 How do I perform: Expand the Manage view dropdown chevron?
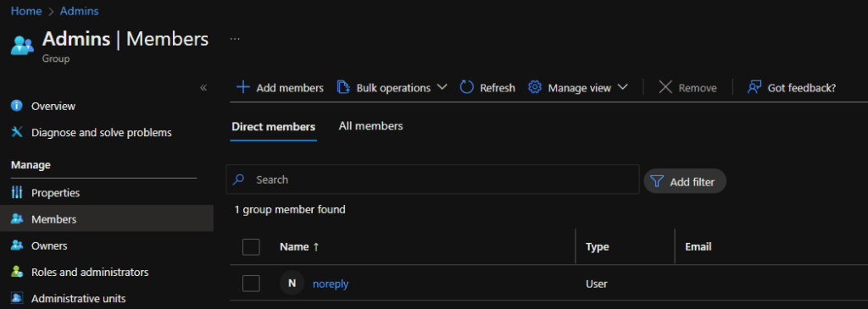pos(623,87)
